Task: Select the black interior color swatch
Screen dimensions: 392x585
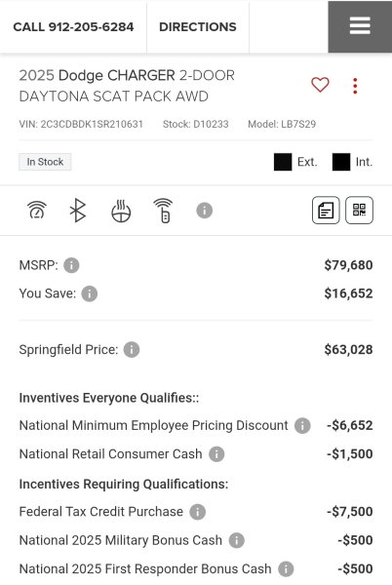Action: pyautogui.click(x=341, y=162)
